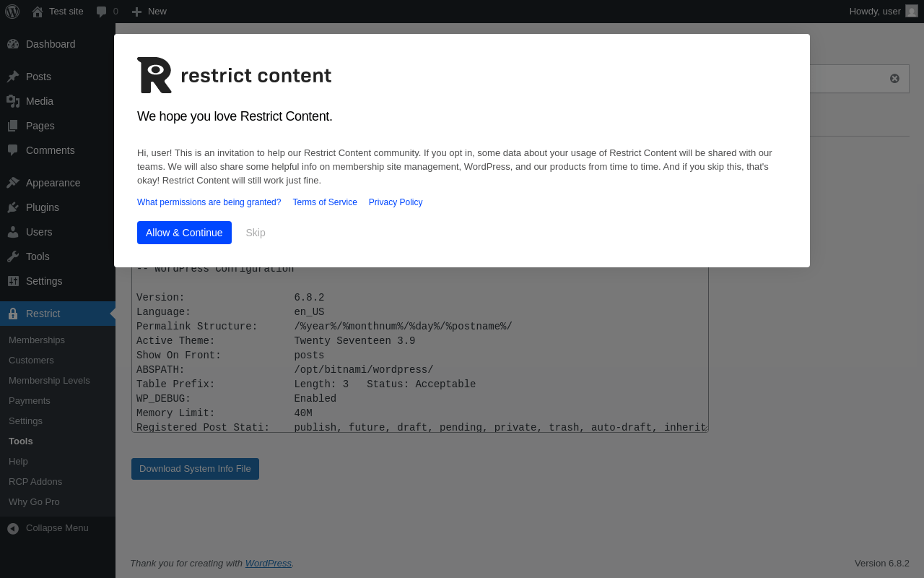Dismiss notice with the circled X icon
This screenshot has height=578, width=924.
[x=894, y=79]
